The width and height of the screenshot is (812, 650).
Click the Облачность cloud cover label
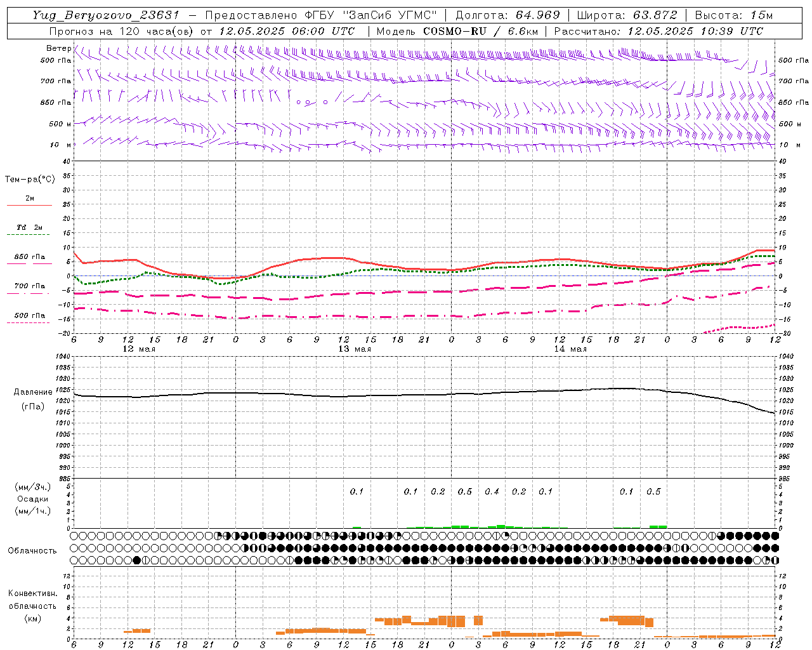(x=32, y=551)
